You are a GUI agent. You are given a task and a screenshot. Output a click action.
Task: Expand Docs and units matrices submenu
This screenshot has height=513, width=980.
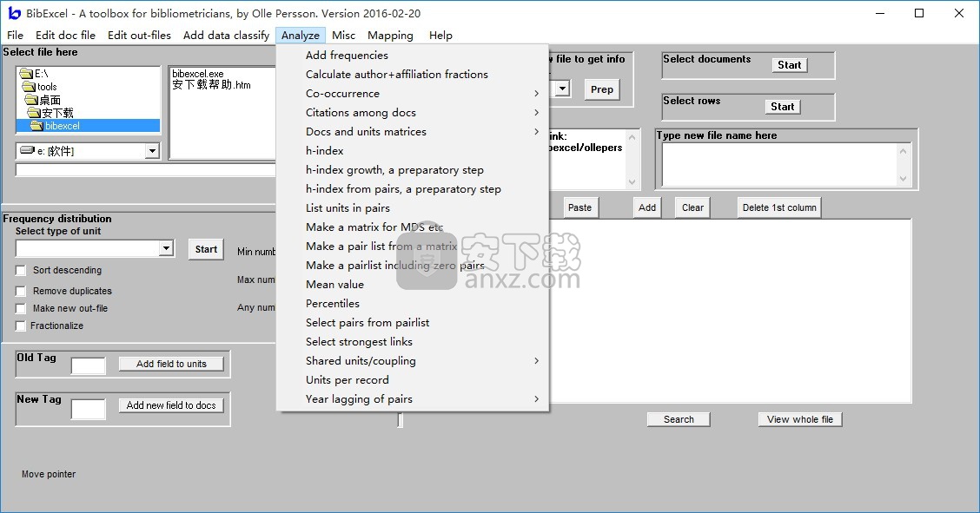coord(413,132)
